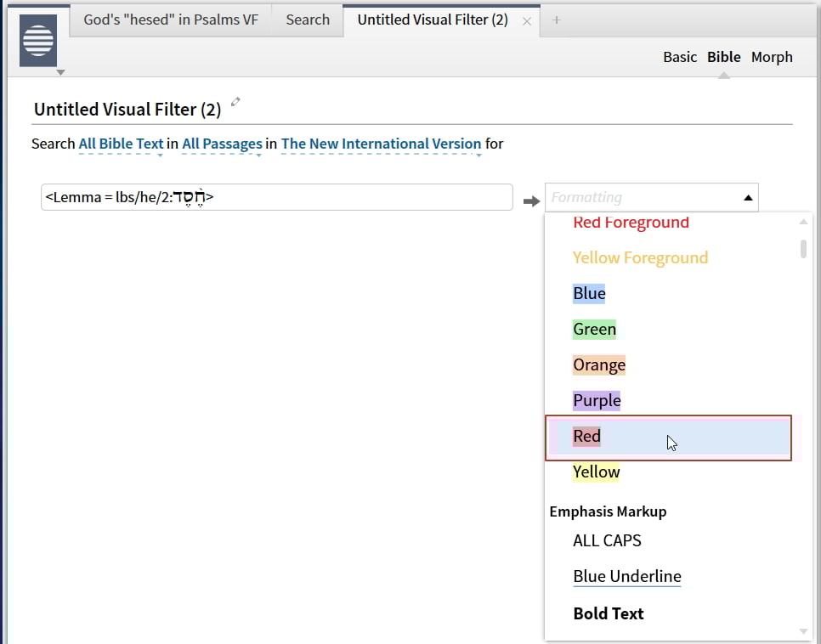The image size is (821, 644).
Task: Select Yellow highlight formatting
Action: (597, 472)
